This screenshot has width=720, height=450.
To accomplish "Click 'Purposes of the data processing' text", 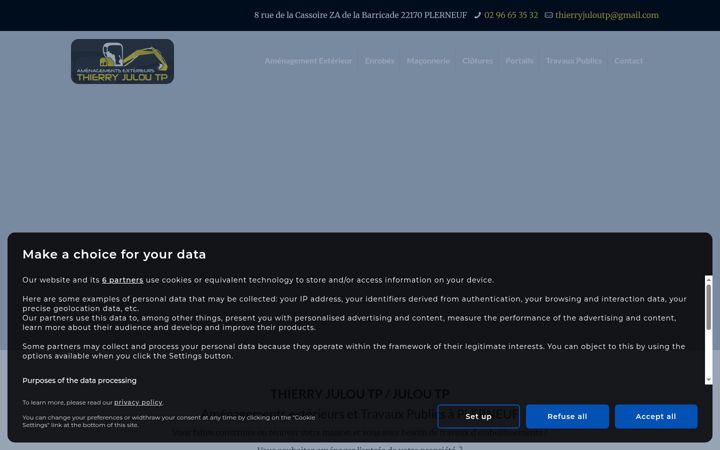I will point(79,381).
